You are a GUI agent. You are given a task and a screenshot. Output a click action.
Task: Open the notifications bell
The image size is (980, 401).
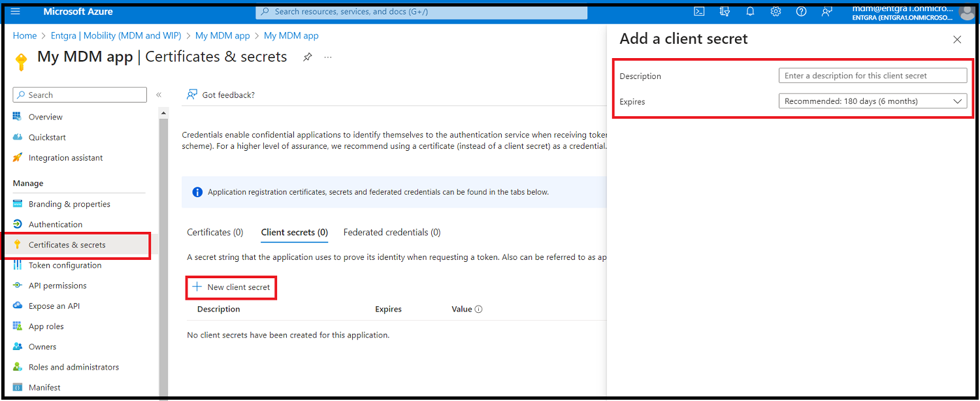click(750, 12)
